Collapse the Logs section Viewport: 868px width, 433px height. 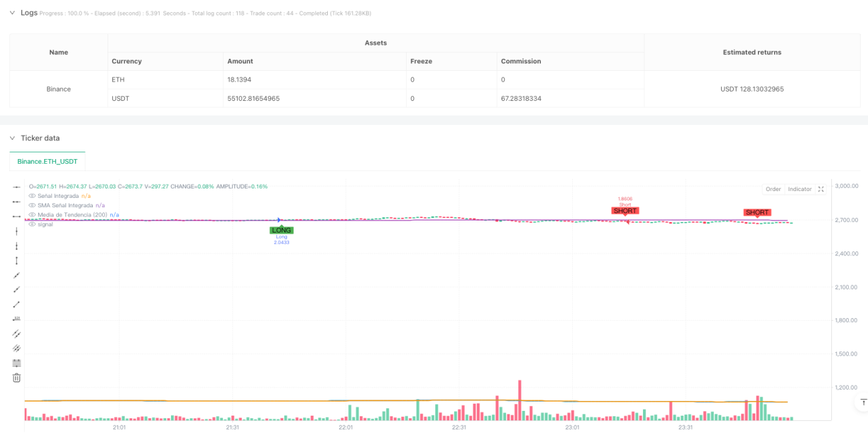point(12,13)
